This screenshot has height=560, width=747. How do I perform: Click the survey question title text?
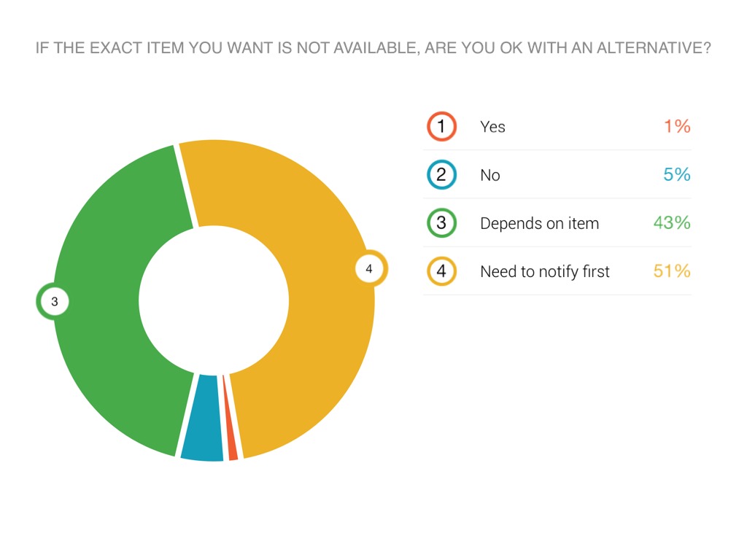coord(373,49)
